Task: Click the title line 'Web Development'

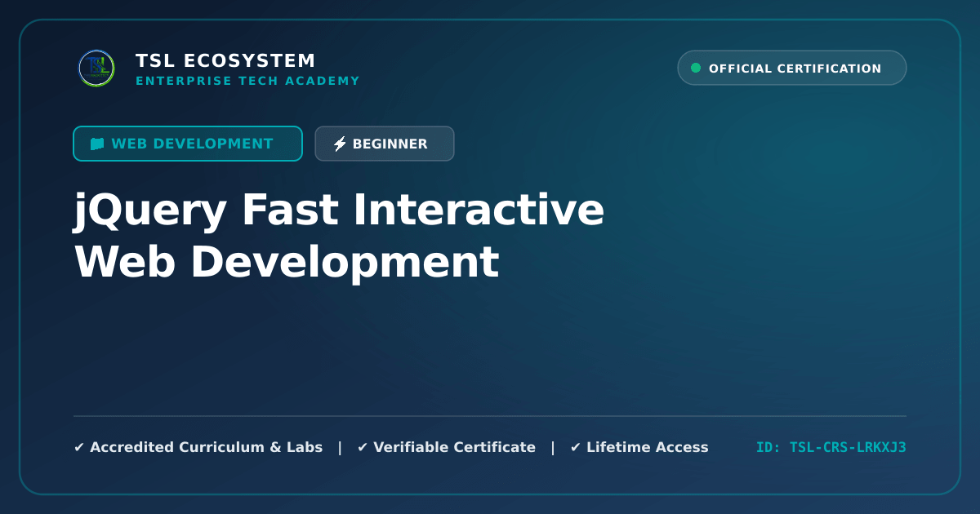Action: coord(287,263)
